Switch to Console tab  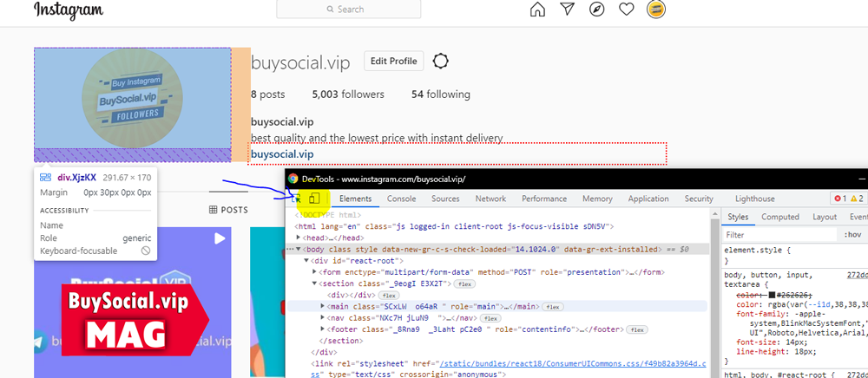coord(401,199)
